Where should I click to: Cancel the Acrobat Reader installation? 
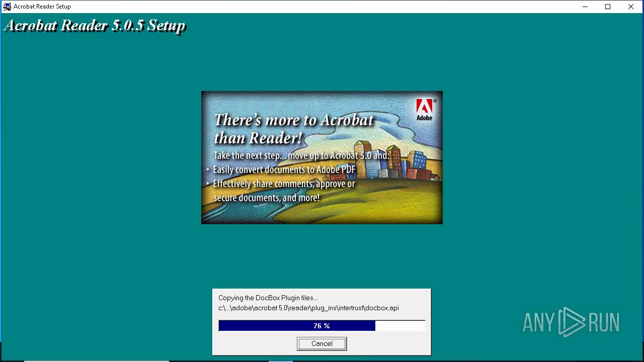pyautogui.click(x=321, y=344)
